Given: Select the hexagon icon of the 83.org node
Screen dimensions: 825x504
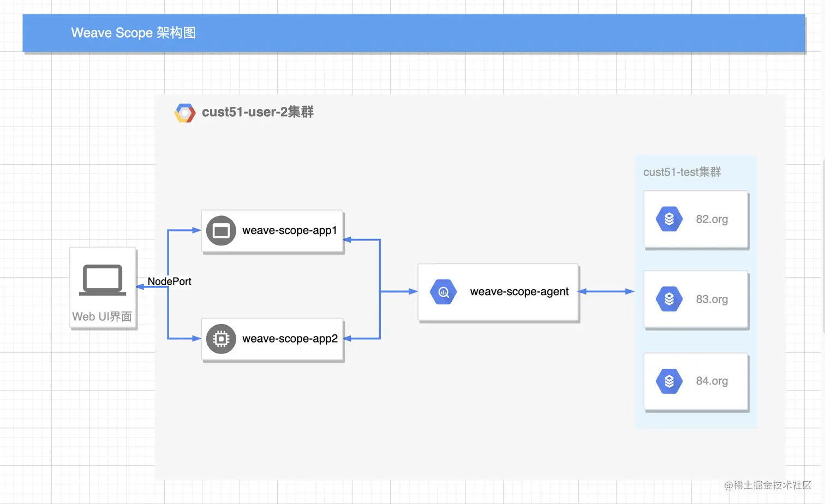Looking at the screenshot, I should pyautogui.click(x=668, y=298).
